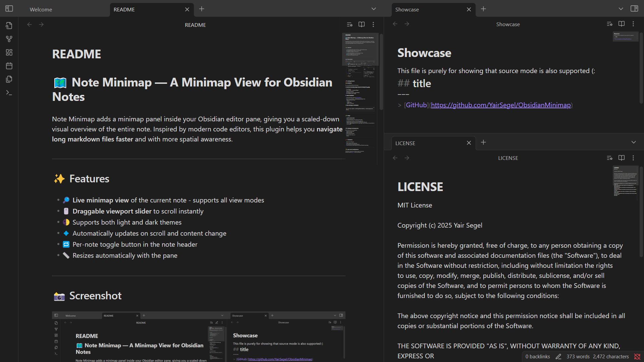Open more options for the Showcase pane
644x362 pixels.
634,24
